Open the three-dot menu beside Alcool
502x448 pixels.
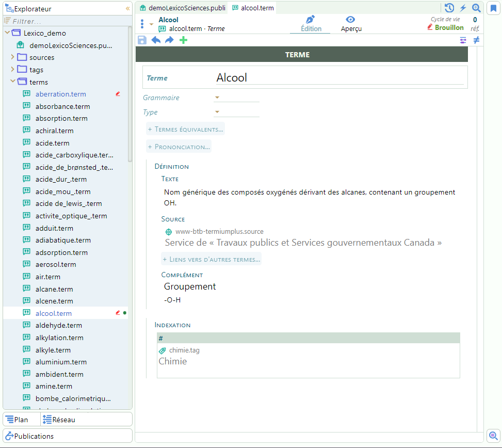(142, 24)
